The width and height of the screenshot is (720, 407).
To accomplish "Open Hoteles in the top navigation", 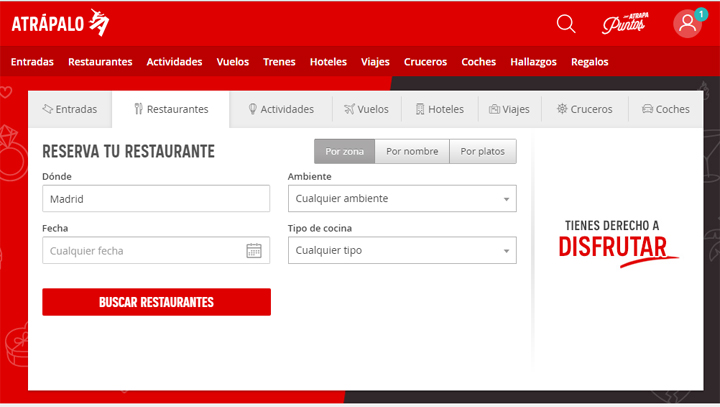I will 328,62.
